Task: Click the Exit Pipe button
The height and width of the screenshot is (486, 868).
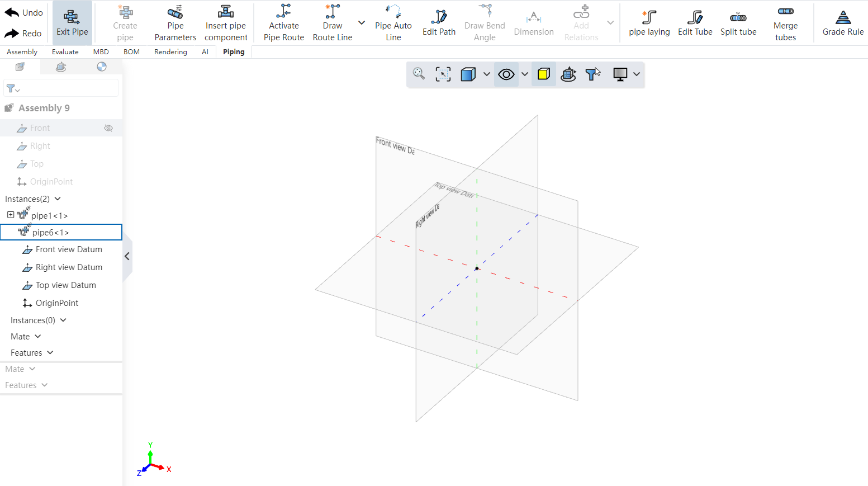Action: tap(72, 23)
